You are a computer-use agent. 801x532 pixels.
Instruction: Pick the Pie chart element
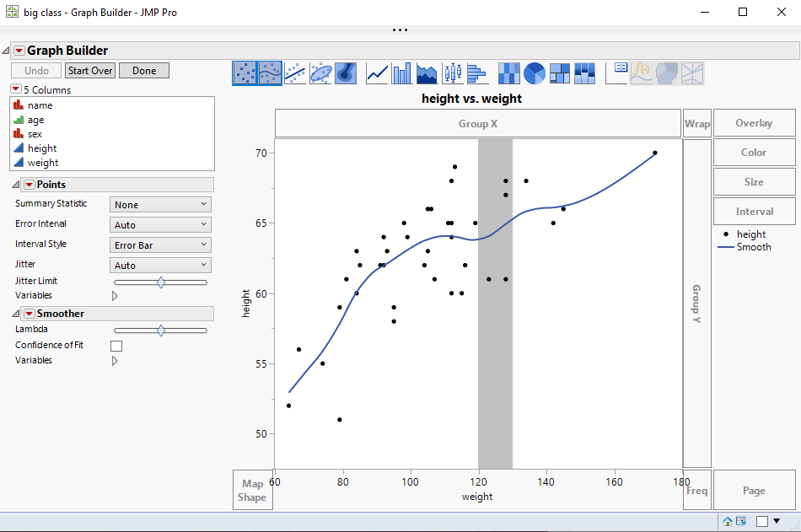534,73
